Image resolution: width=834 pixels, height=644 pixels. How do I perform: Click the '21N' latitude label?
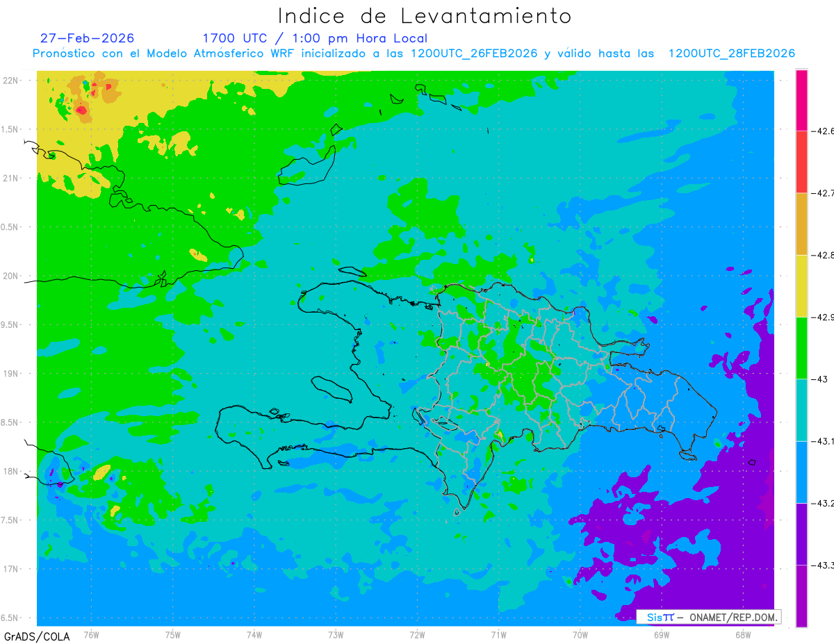pos(12,178)
